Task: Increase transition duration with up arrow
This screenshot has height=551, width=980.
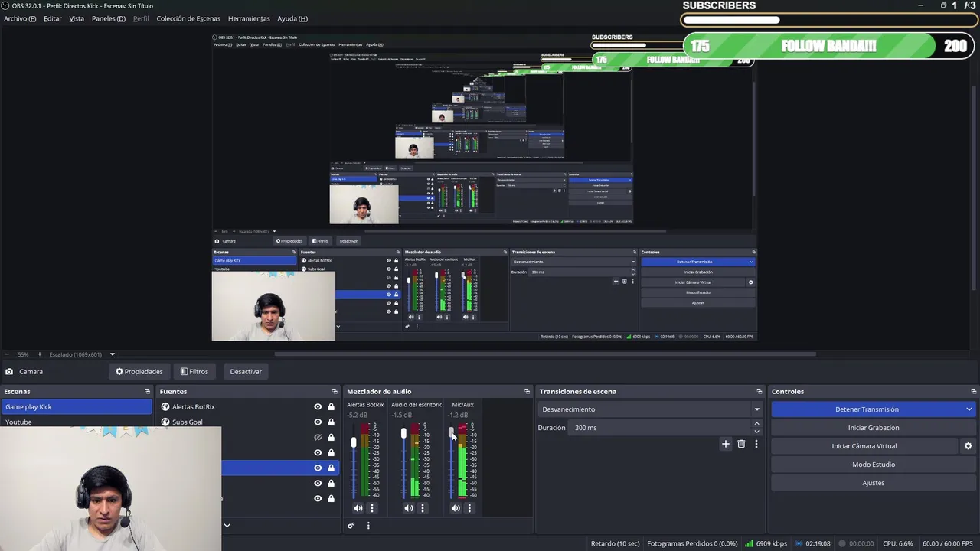Action: pyautogui.click(x=756, y=424)
